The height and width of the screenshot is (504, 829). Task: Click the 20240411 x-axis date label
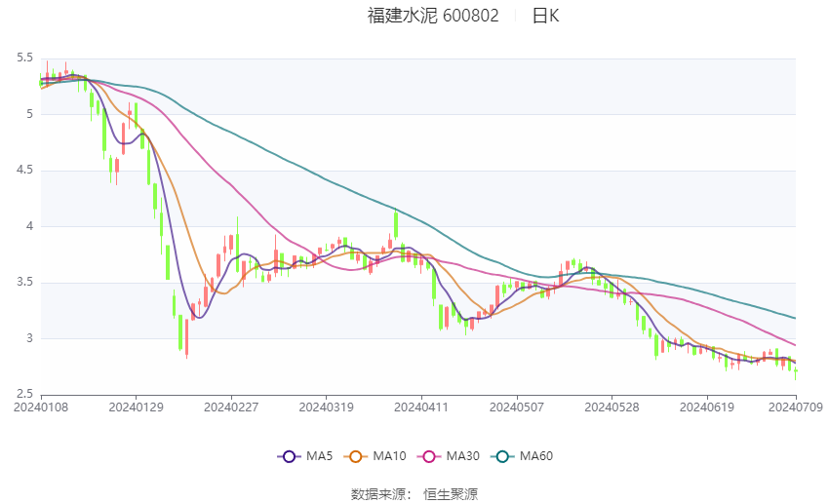[x=421, y=407]
